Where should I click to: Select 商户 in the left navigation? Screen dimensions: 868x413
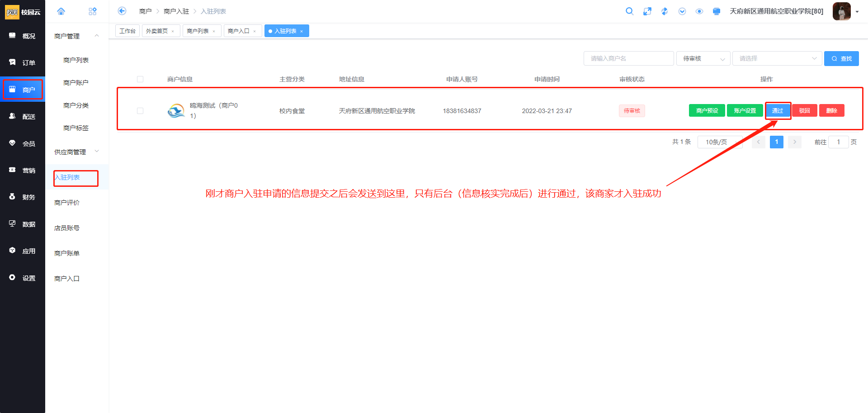pos(23,90)
